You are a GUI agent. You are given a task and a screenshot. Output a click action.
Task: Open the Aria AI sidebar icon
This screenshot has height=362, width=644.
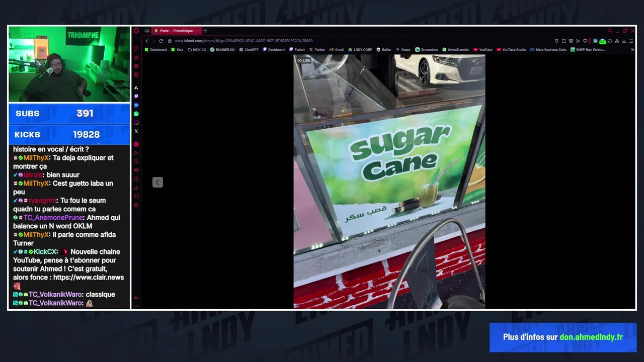click(x=136, y=87)
